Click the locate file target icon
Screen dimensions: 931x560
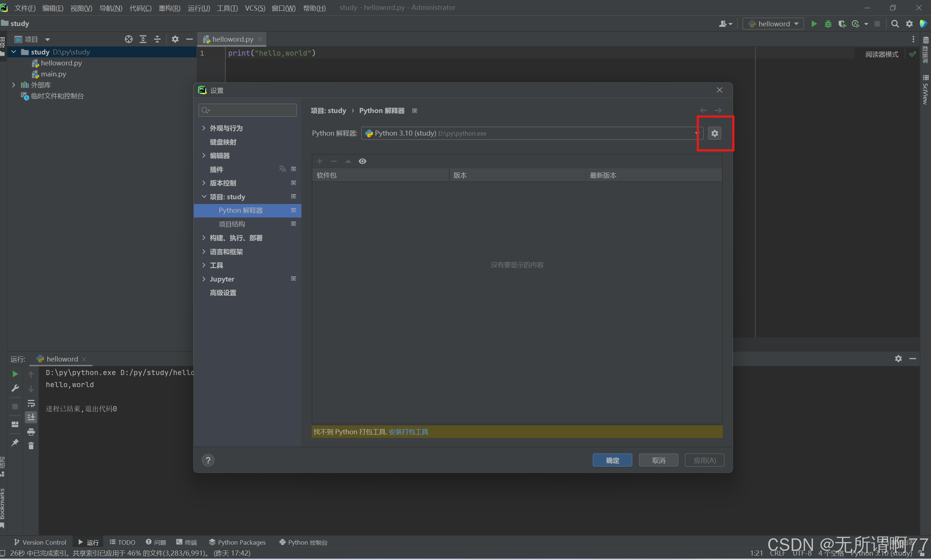(x=129, y=39)
